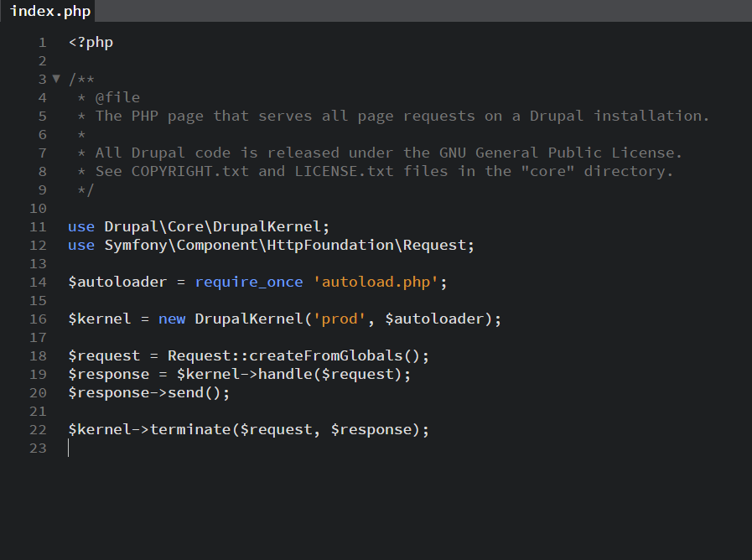This screenshot has height=560, width=752.
Task: Click line number 11 in gutter
Action: tap(39, 227)
